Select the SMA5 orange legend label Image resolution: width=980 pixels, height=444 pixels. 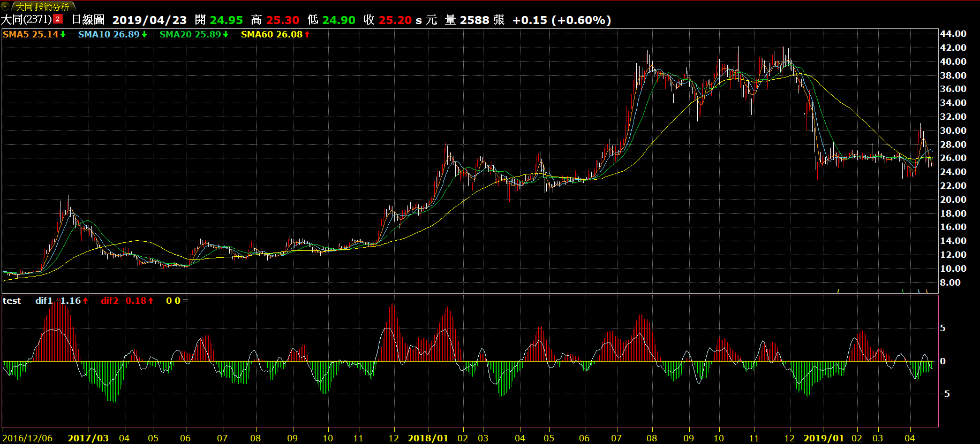[x=30, y=34]
